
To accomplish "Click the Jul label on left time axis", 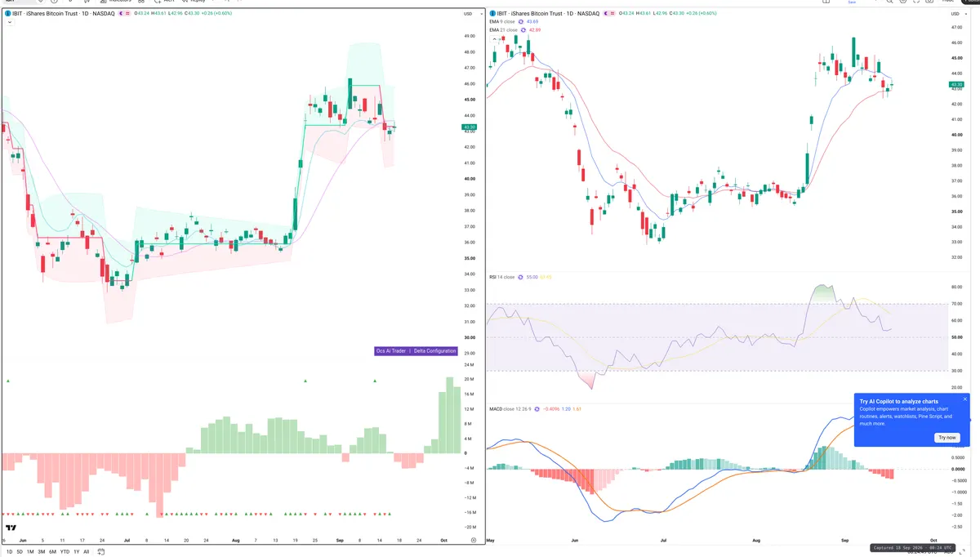I will coord(127,540).
